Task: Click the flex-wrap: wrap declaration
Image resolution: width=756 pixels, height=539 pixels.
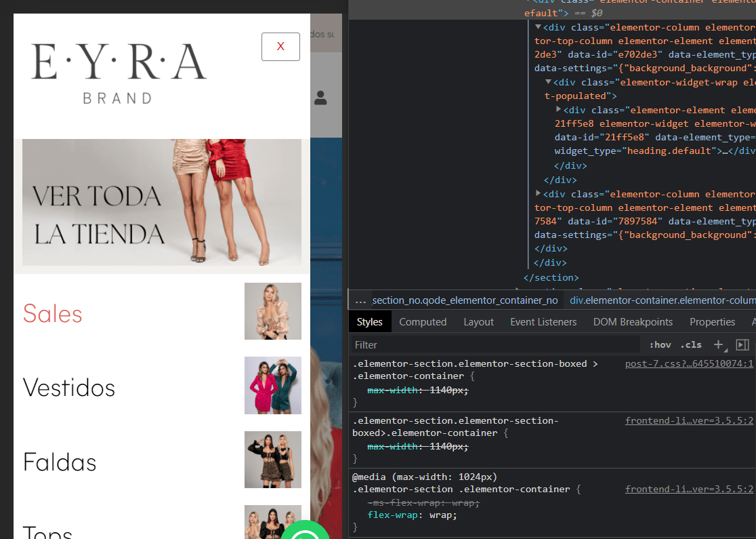Action: click(x=413, y=515)
